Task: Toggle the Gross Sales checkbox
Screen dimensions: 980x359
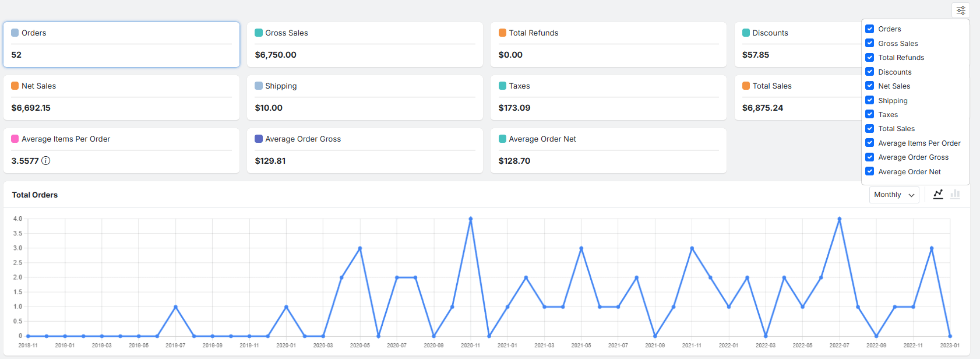Action: 869,43
